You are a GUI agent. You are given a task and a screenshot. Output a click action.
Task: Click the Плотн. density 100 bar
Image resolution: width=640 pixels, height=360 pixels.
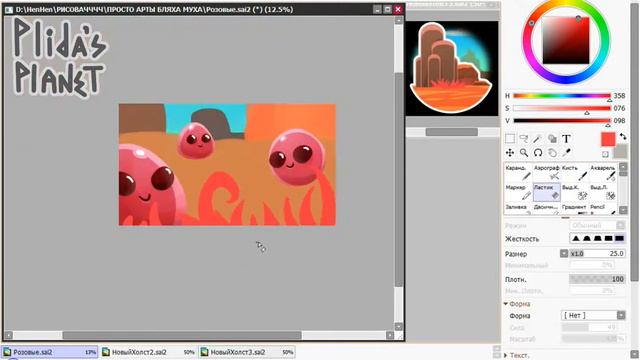coord(597,279)
